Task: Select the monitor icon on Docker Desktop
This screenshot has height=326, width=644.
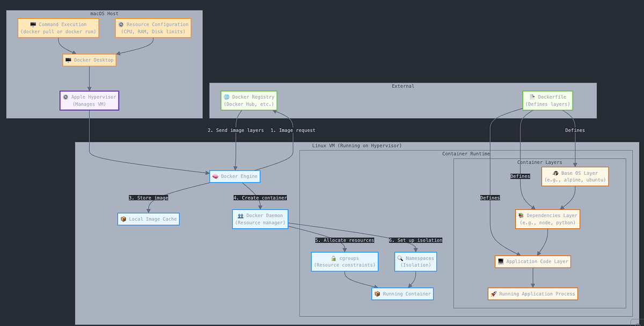Action: click(68, 60)
